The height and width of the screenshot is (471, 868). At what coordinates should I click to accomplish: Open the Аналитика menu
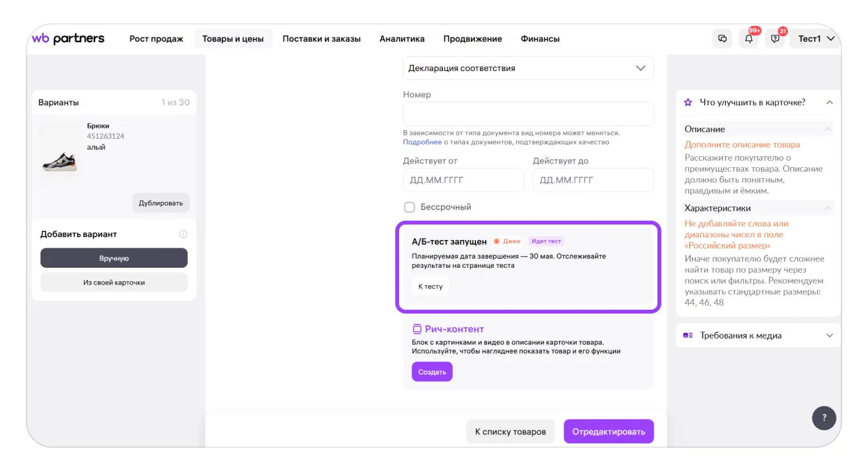(x=402, y=39)
